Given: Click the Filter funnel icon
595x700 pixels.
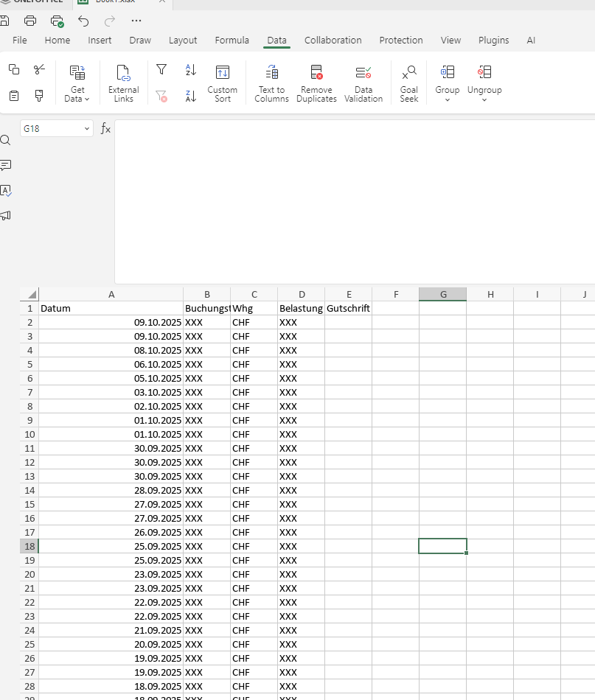Looking at the screenshot, I should [161, 70].
